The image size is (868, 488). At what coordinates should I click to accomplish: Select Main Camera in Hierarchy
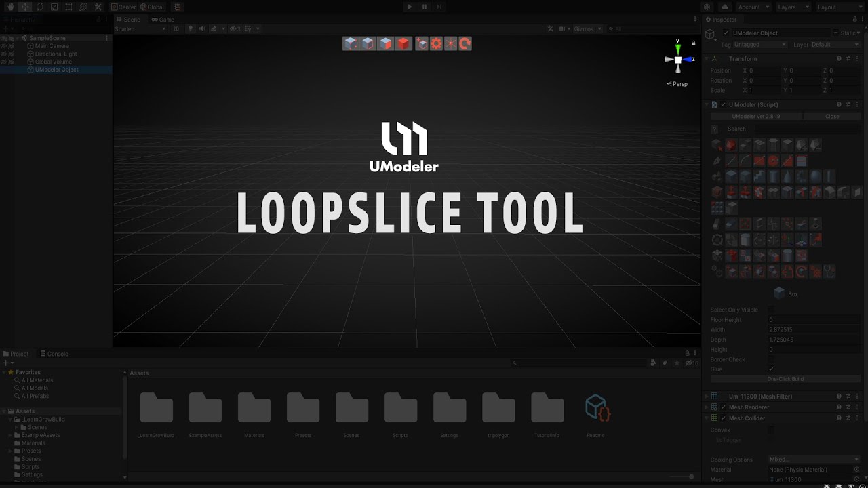point(52,46)
